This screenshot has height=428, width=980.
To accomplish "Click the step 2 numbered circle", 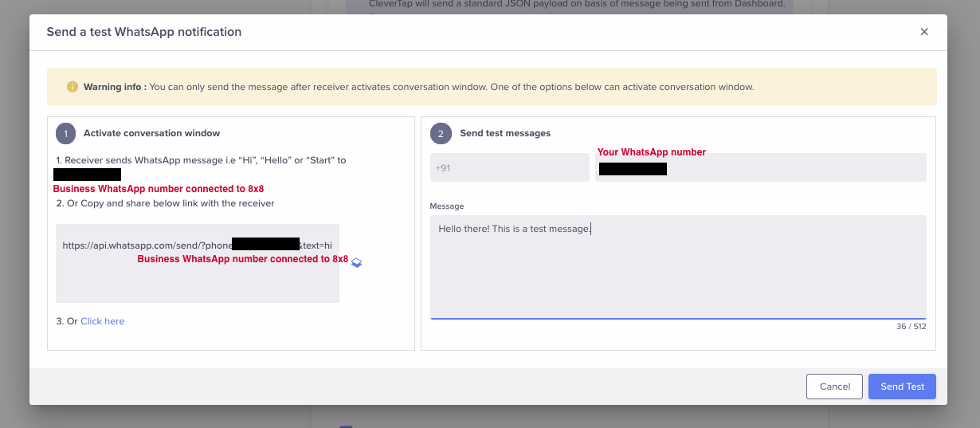I will (x=441, y=133).
